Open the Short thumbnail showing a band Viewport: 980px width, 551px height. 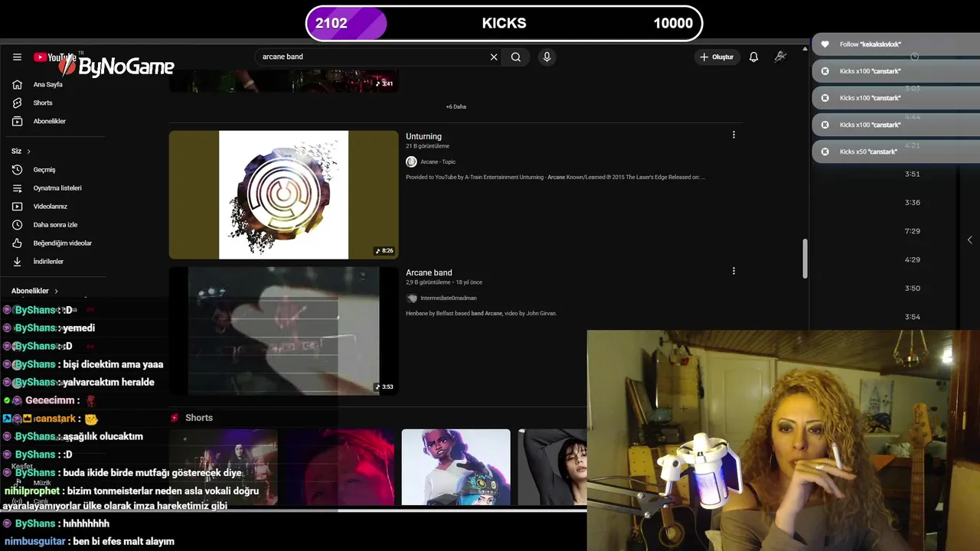(223, 467)
